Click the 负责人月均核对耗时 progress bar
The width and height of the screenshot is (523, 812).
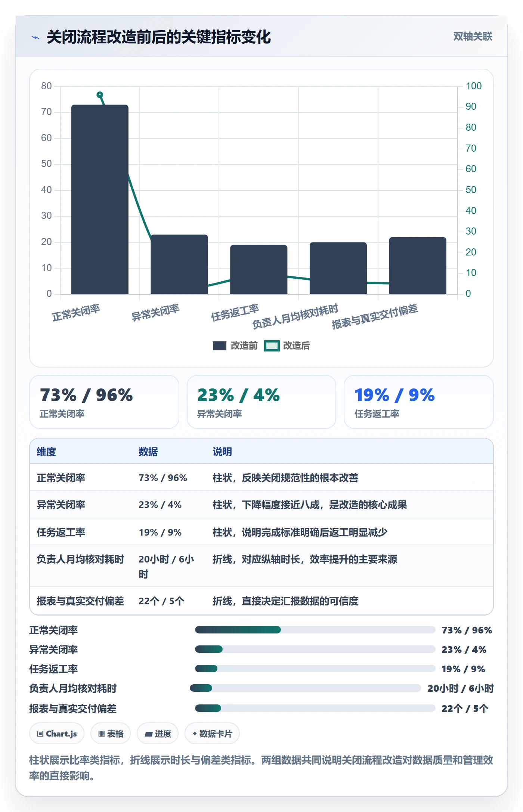306,688
